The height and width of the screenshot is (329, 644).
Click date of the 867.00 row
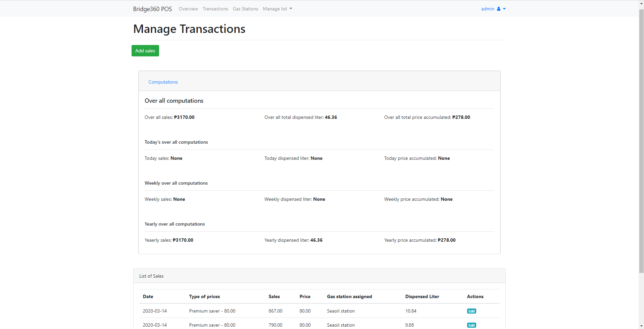pos(155,311)
